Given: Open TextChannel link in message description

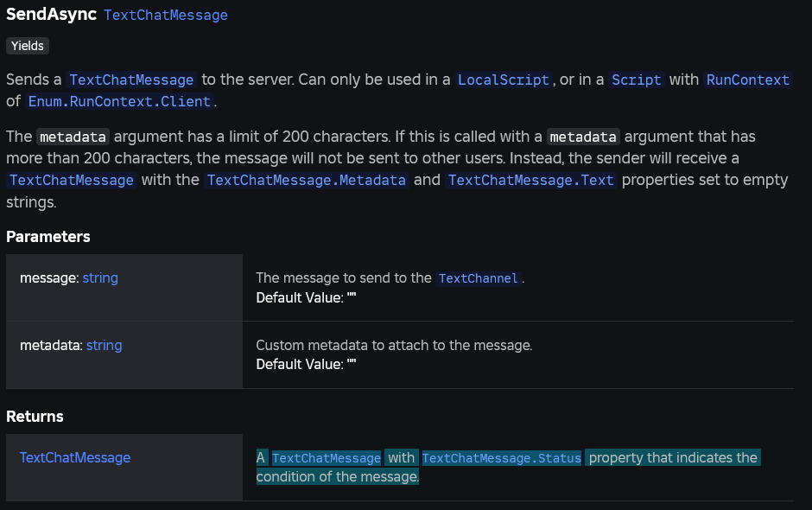Looking at the screenshot, I should click(479, 279).
